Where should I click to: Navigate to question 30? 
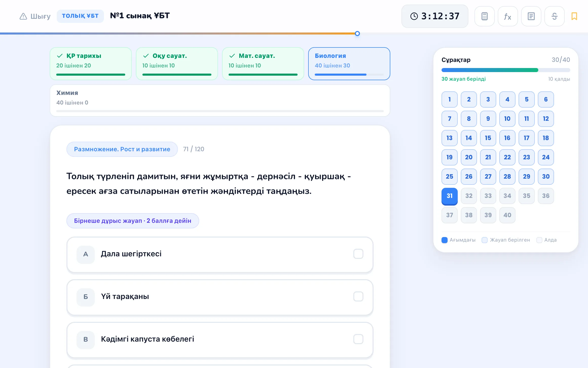pos(546,177)
